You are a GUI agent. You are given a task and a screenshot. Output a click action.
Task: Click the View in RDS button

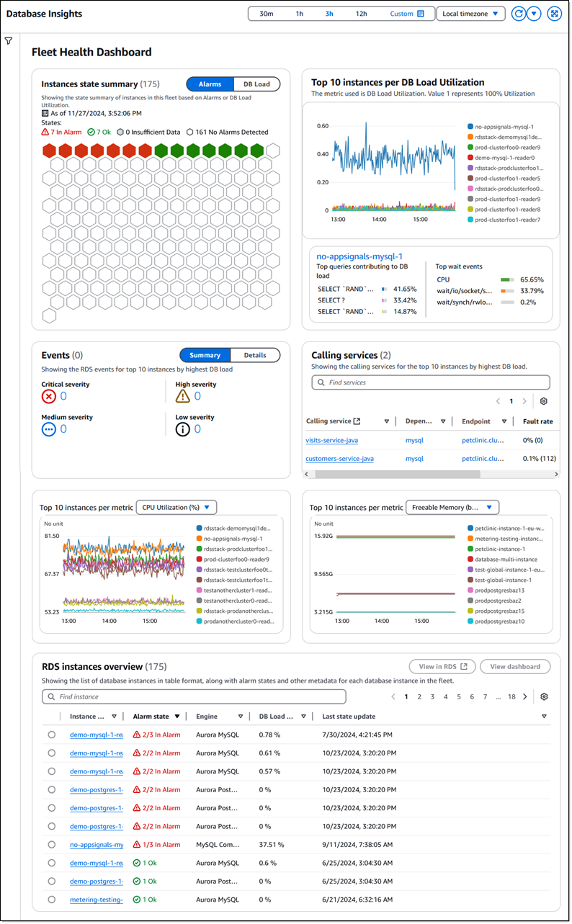(x=442, y=666)
